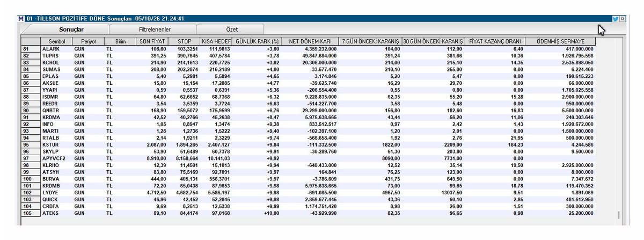Image resolution: width=644 pixels, height=240 pixels.
Task: Sort by the Sembol column header
Action: (57, 41)
